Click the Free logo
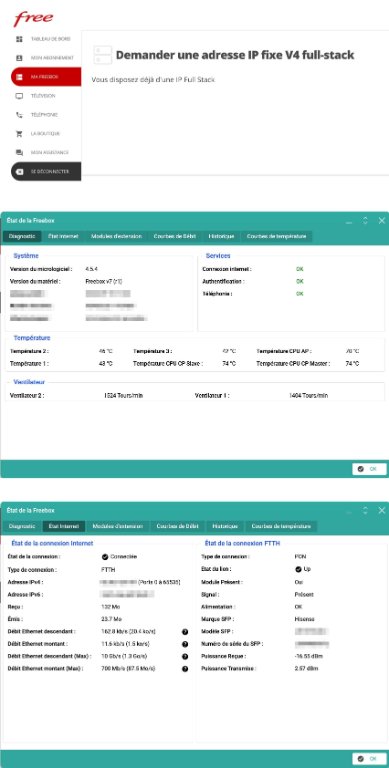Screen dimensions: 389x768 point(33,19)
